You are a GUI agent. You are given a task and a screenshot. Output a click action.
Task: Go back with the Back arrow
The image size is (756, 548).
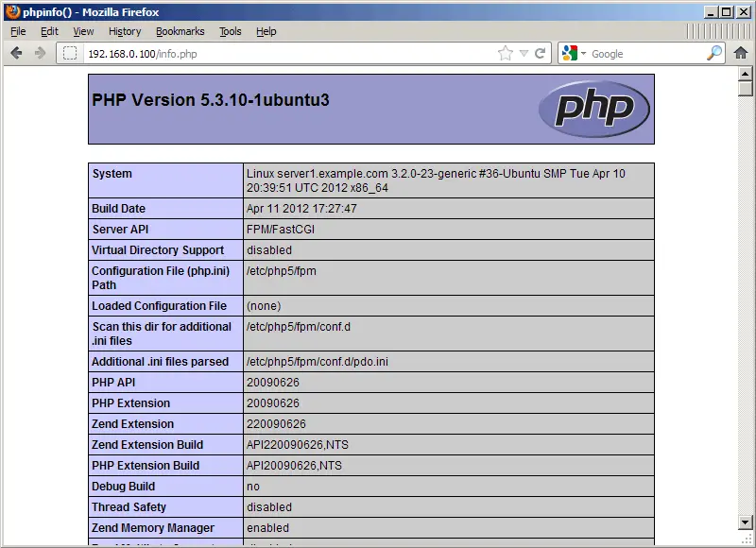pyautogui.click(x=16, y=53)
